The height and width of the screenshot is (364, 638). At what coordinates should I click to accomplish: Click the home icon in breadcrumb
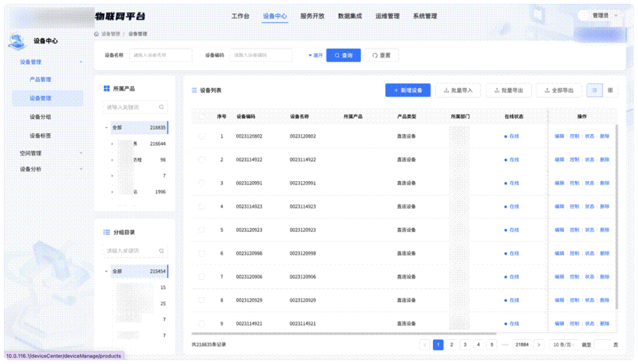click(97, 34)
